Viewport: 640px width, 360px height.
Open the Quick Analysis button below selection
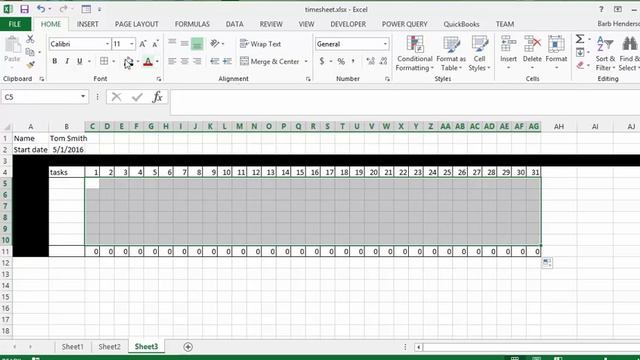coord(547,263)
